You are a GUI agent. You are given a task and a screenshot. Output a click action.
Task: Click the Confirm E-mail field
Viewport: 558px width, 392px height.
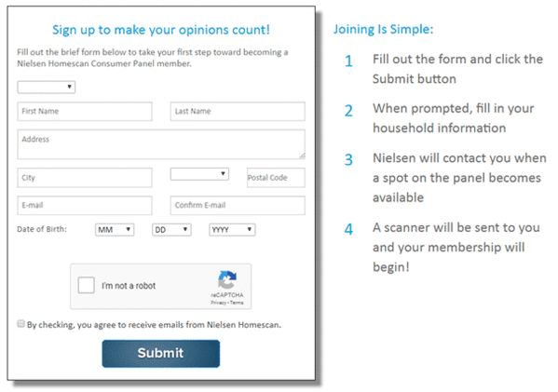238,205
